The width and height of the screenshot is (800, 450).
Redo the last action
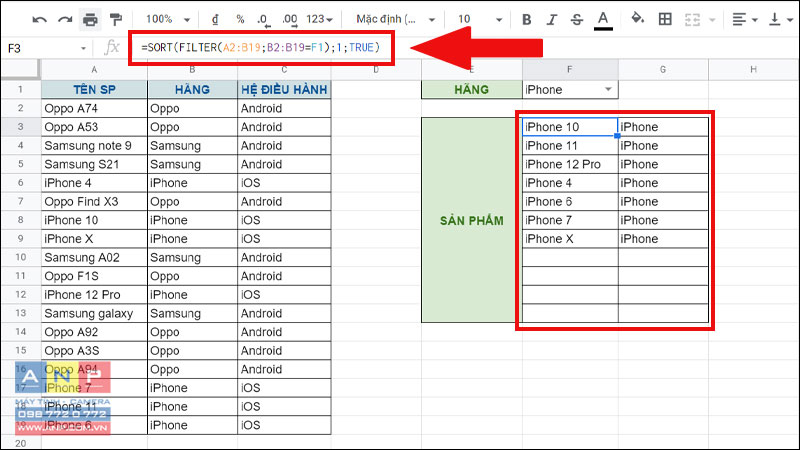point(65,20)
